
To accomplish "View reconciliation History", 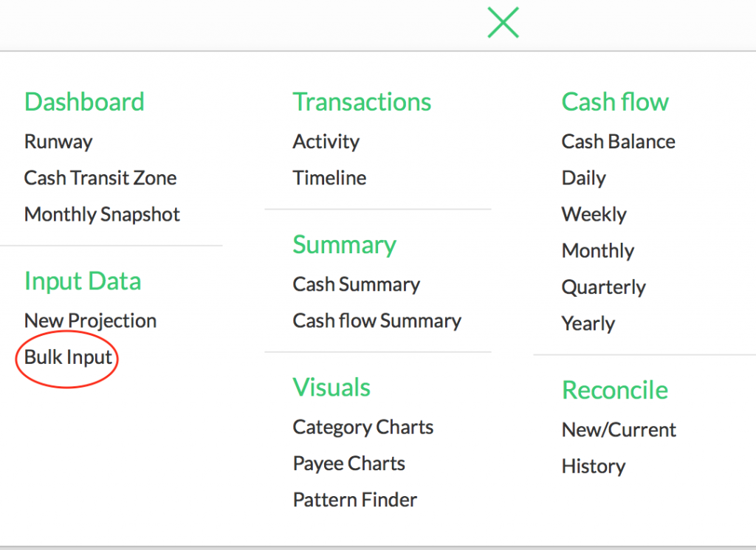I will pyautogui.click(x=593, y=466).
